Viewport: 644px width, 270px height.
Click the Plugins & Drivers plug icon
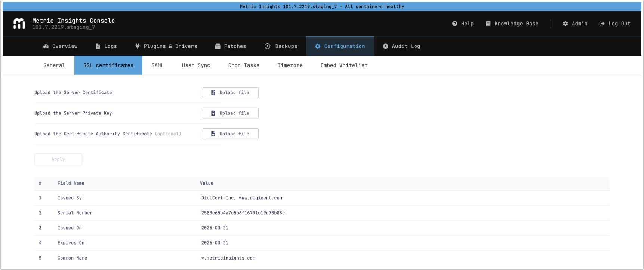pyautogui.click(x=137, y=46)
